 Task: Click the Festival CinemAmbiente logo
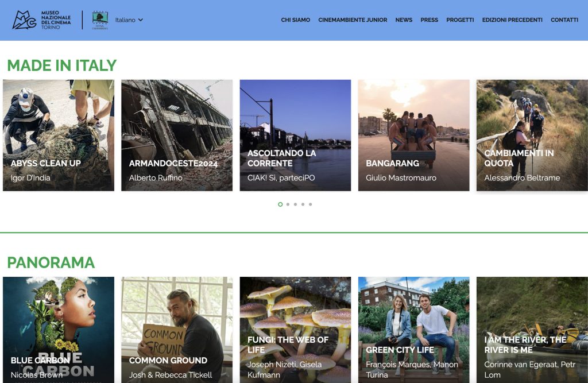pyautogui.click(x=100, y=20)
